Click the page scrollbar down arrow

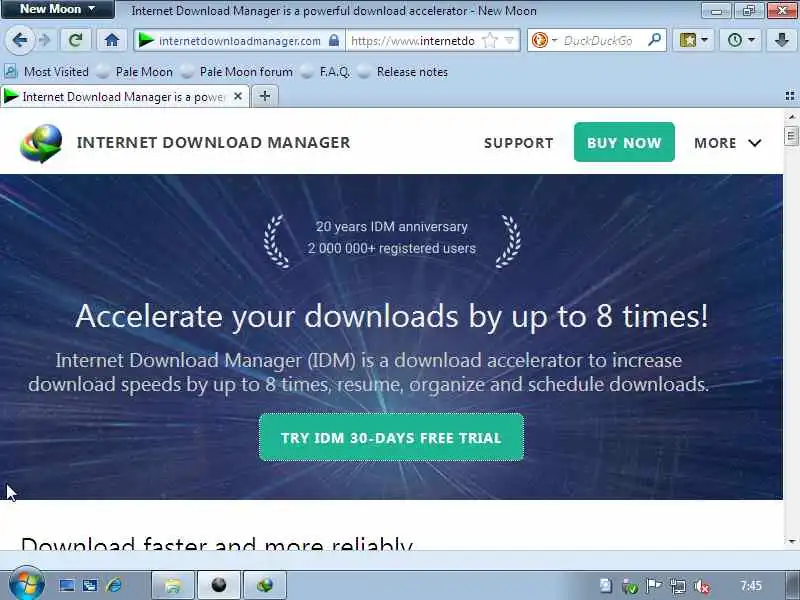[792, 541]
